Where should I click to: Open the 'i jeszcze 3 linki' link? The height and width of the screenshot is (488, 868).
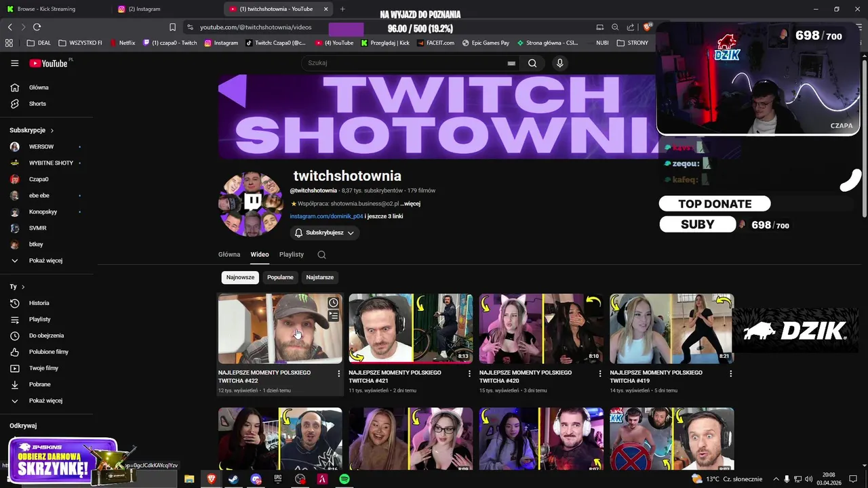point(384,216)
